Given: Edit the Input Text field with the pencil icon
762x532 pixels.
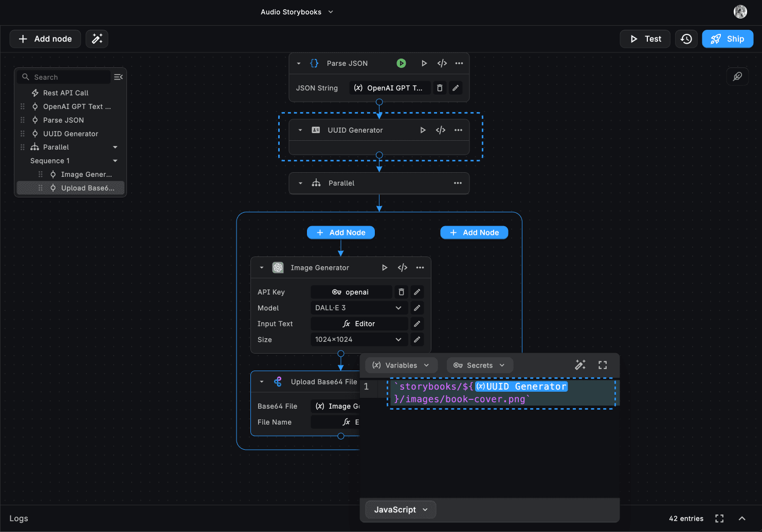Looking at the screenshot, I should pos(417,324).
